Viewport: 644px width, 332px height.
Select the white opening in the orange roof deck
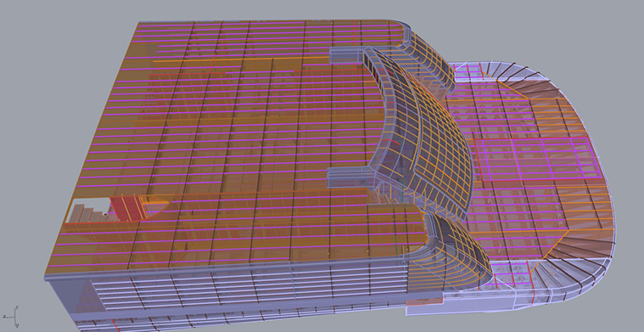[88, 210]
